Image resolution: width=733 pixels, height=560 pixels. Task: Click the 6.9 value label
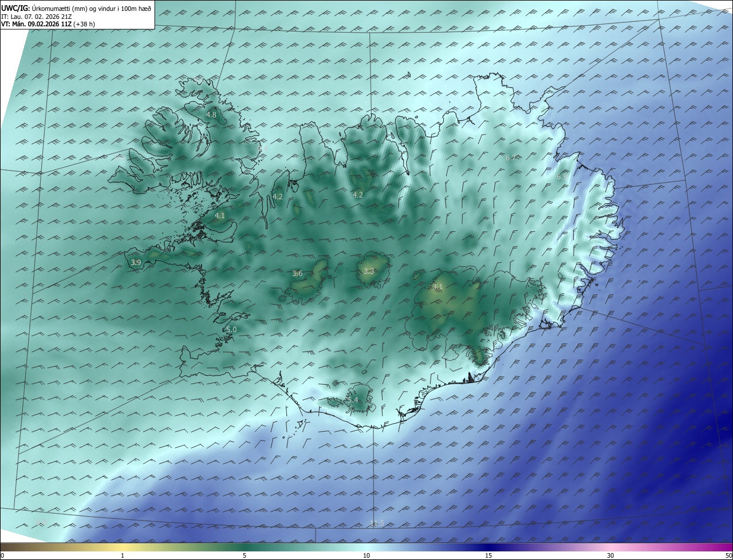(x=562, y=177)
